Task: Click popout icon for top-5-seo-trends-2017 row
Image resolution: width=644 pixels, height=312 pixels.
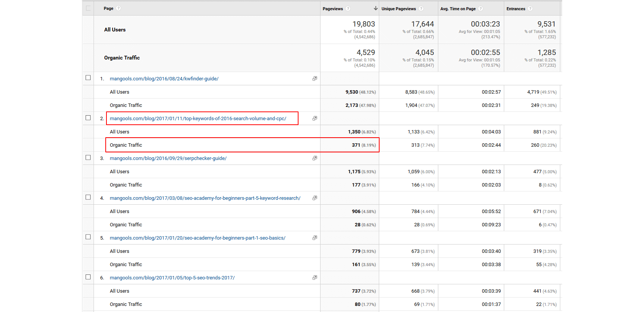Action: tap(314, 278)
